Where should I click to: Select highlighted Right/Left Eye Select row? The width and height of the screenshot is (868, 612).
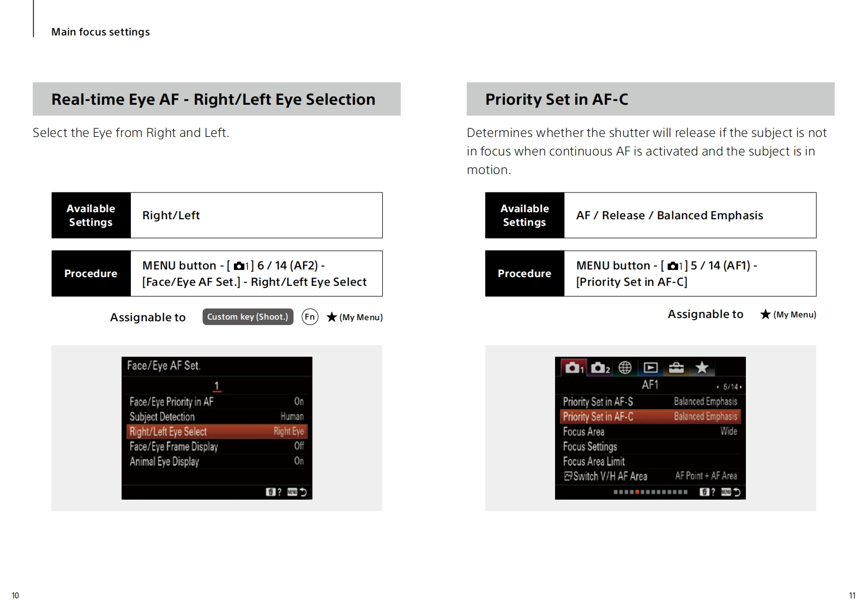click(x=216, y=431)
